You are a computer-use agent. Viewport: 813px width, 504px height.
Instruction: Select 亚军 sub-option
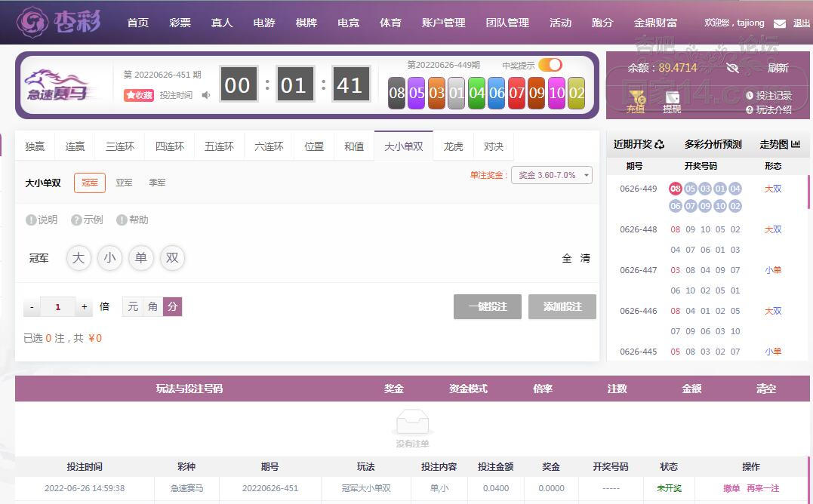(124, 183)
